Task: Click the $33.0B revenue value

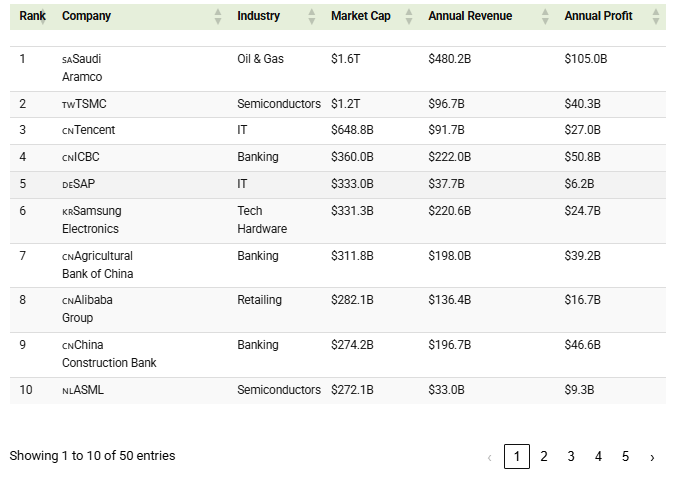Action: (447, 390)
